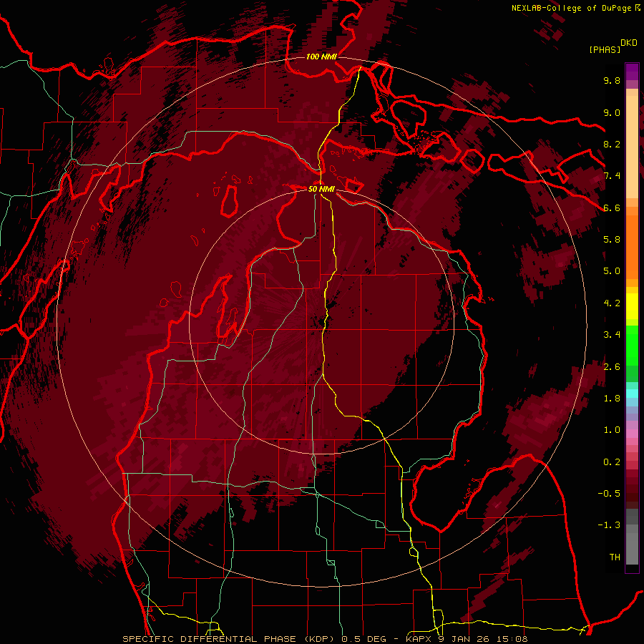Select the 100 NMI range ring label
Image resolution: width=644 pixels, height=644 pixels.
pyautogui.click(x=321, y=57)
